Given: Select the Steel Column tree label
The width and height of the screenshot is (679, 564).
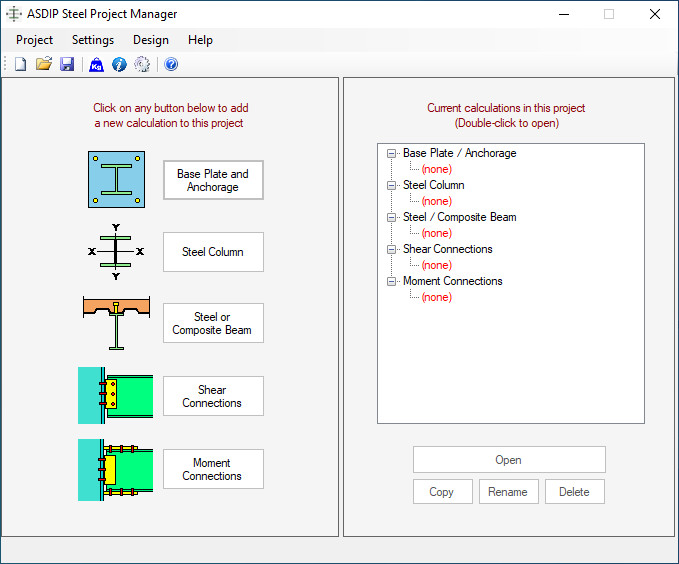Looking at the screenshot, I should [x=433, y=185].
